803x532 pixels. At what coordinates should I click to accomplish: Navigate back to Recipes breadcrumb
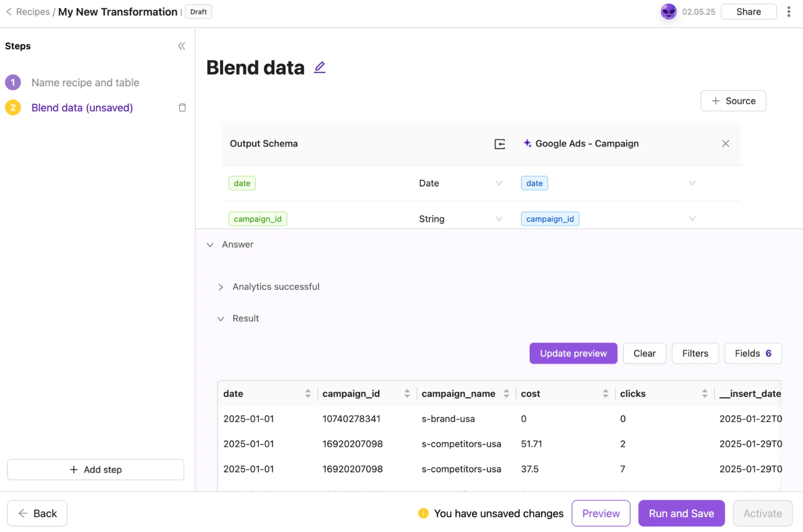[32, 12]
